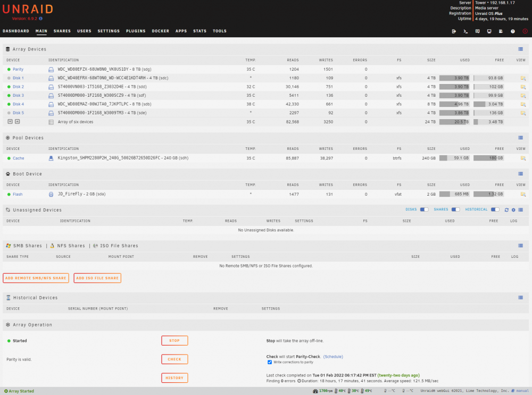Click ADD REMOTE SMB/NFS SHARE button
This screenshot has height=395, width=532.
36,278
